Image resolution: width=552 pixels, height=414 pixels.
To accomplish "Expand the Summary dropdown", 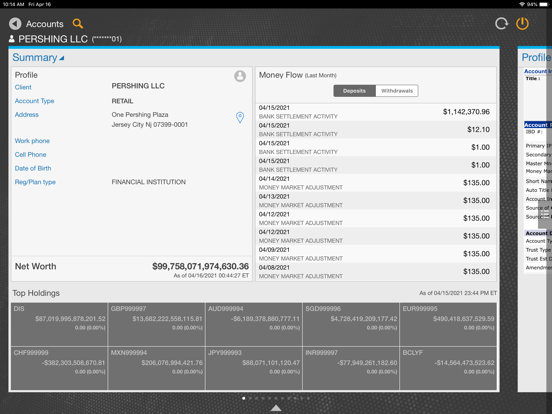I will pyautogui.click(x=38, y=57).
